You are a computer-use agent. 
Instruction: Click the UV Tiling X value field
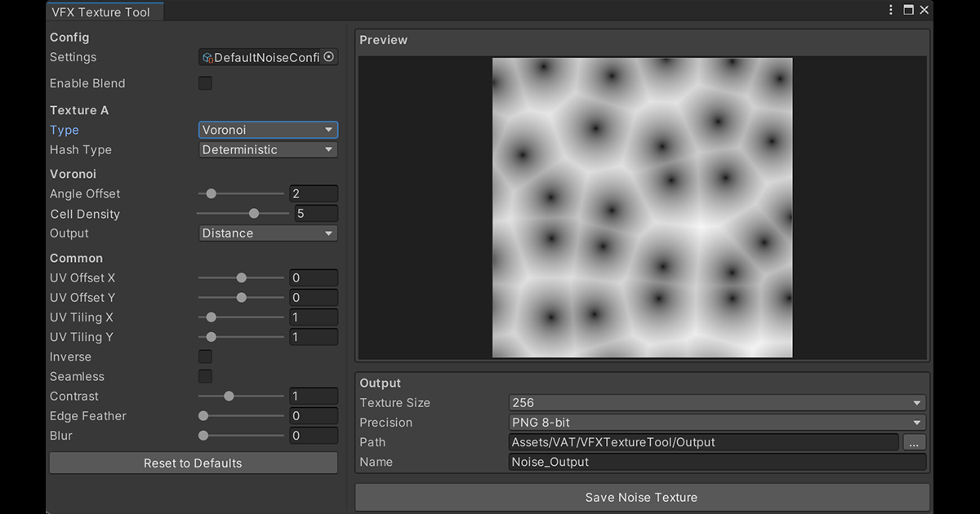coord(314,317)
